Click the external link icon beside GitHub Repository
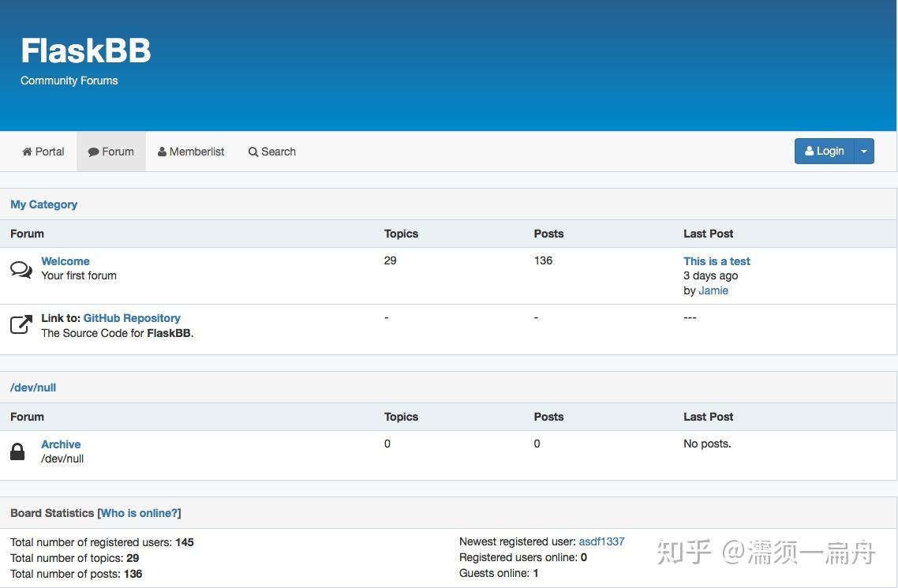The width and height of the screenshot is (898, 588). tap(21, 324)
